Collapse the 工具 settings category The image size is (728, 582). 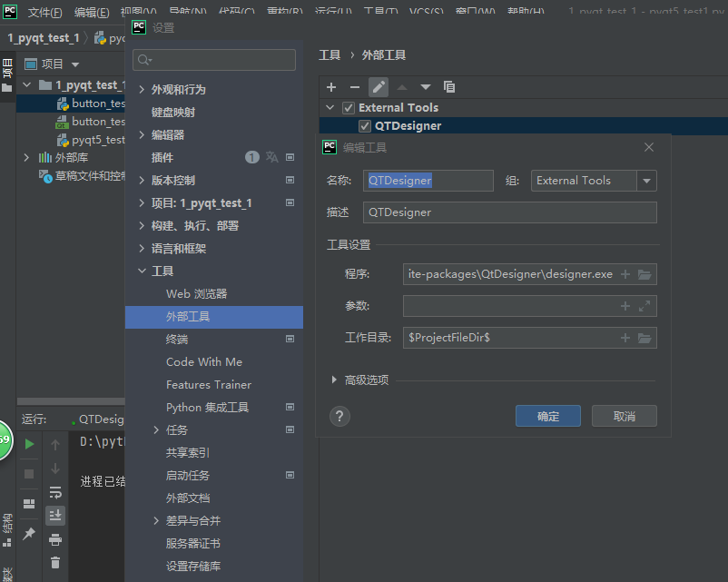[x=142, y=271]
